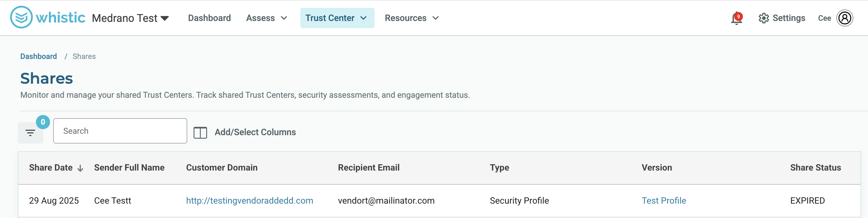Click the Dashboard breadcrumb link
868x218 pixels.
(39, 56)
